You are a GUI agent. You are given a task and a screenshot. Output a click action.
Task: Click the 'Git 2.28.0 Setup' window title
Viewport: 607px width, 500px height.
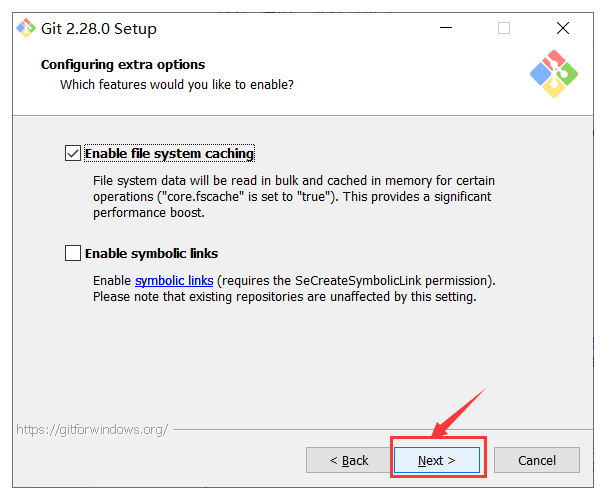coord(99,29)
